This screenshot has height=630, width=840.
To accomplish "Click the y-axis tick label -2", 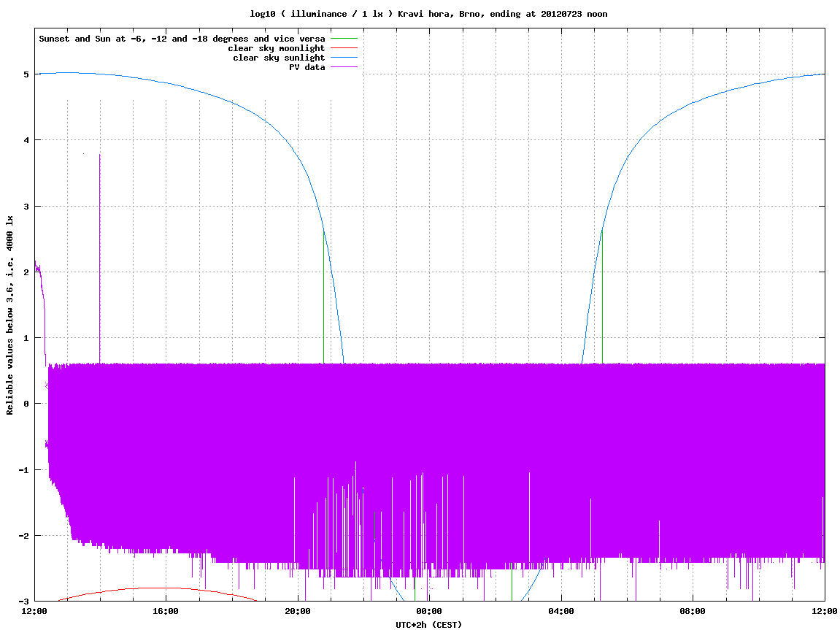I will click(23, 536).
